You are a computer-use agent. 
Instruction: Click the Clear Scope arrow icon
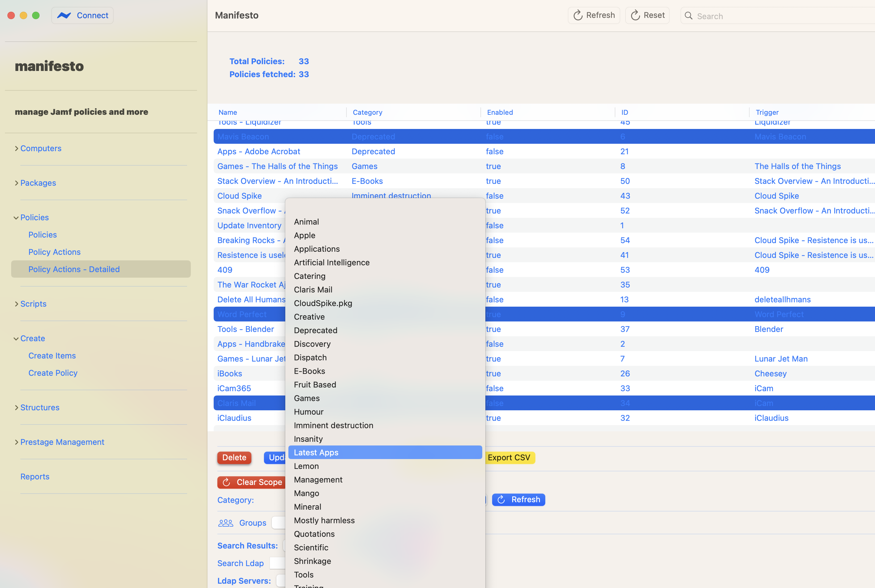point(226,482)
